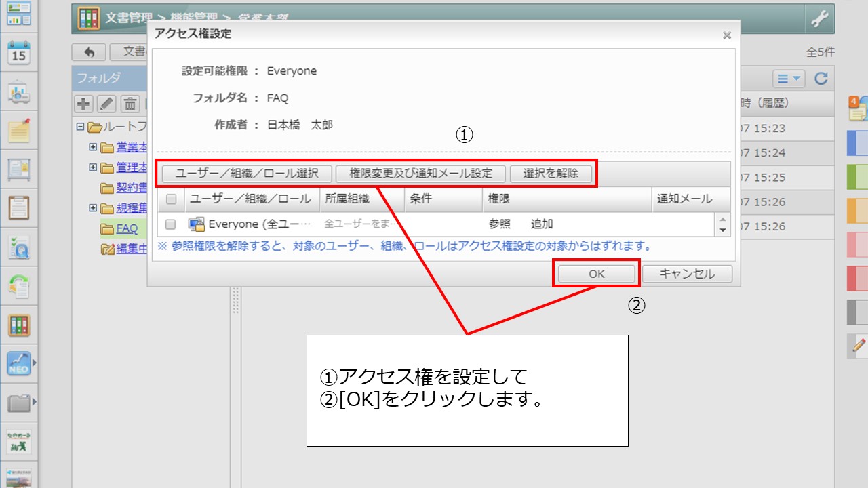Click the pencil edit folder icon
868x488 pixels.
click(x=106, y=104)
